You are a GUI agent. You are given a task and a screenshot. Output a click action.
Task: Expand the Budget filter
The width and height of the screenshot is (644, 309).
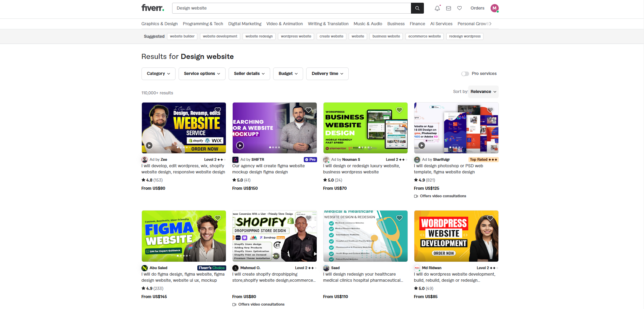(288, 74)
